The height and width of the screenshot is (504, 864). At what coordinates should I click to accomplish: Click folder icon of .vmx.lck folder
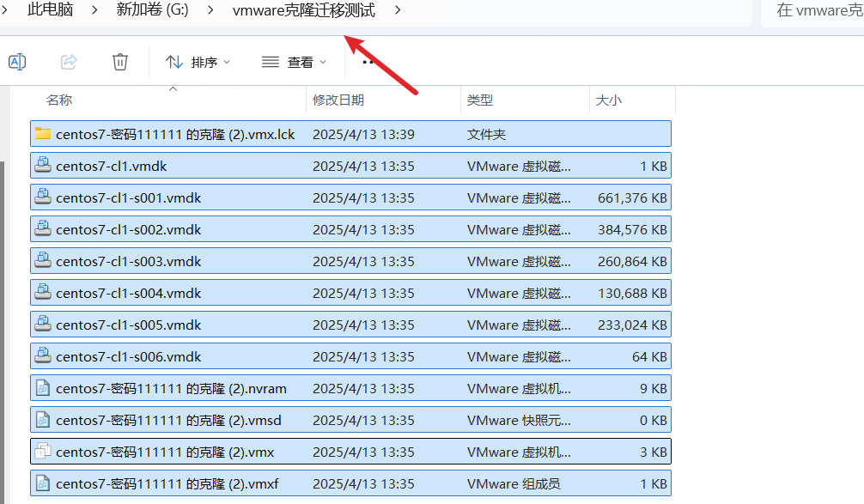[42, 133]
